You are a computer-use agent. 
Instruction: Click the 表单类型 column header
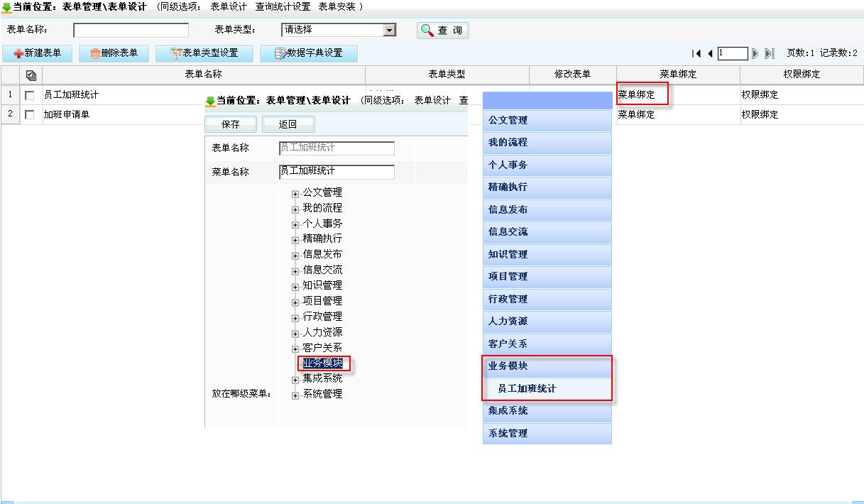click(x=447, y=75)
